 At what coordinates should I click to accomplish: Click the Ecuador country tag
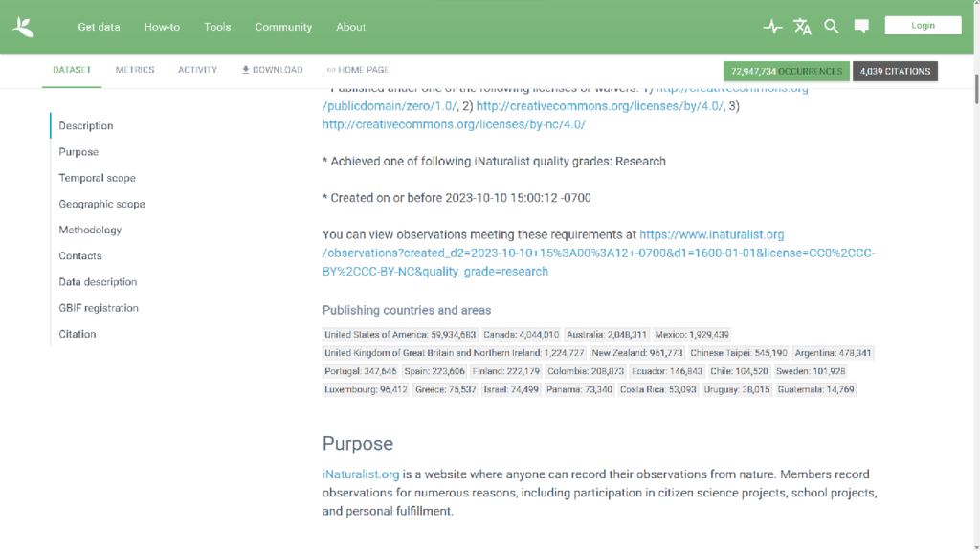click(667, 371)
